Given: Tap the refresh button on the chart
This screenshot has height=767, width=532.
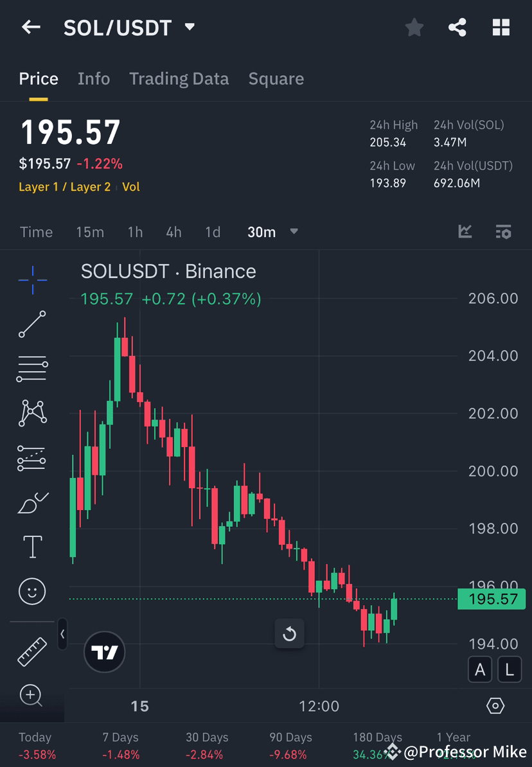Looking at the screenshot, I should (290, 633).
